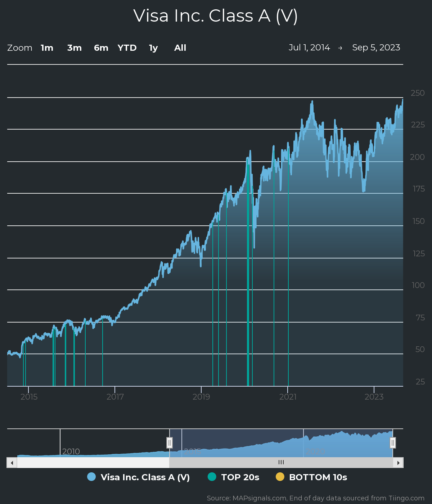Show All data zoom range
Screen dimensions: 432x504
(180, 48)
